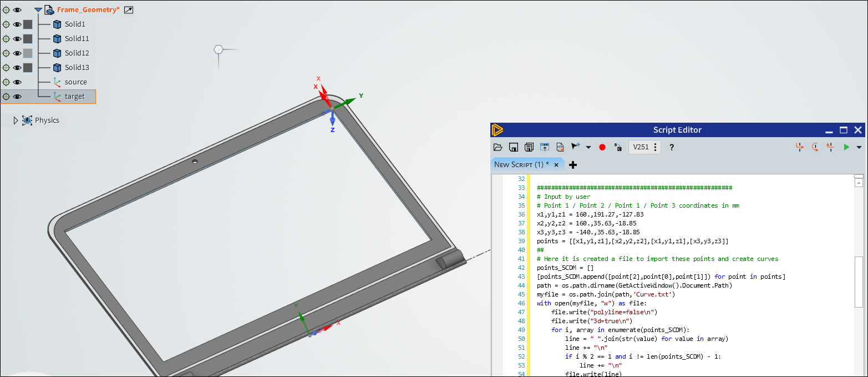Toggle the crosshair target icon for Solid12
The height and width of the screenshot is (377, 868).
6,53
